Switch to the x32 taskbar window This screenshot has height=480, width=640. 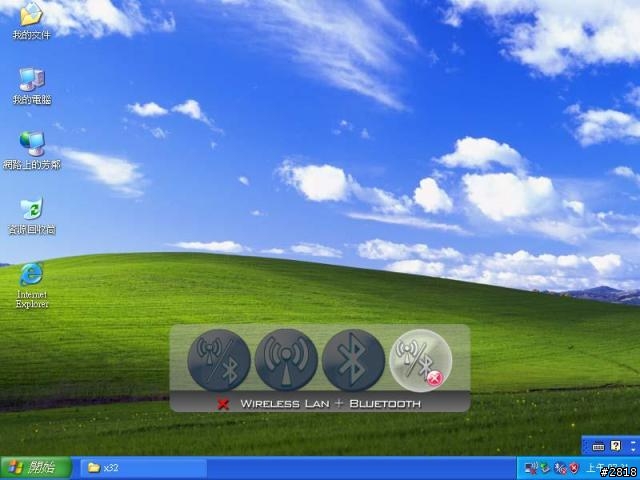point(144,468)
